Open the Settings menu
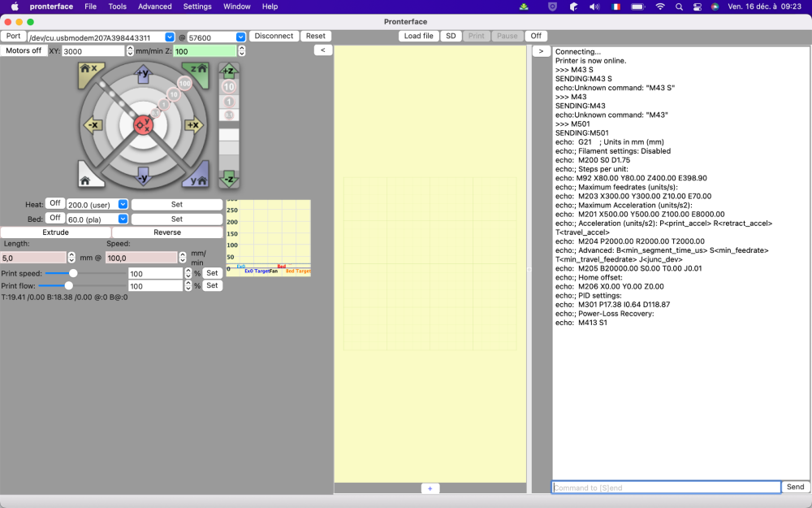Image resolution: width=812 pixels, height=508 pixels. coord(197,7)
